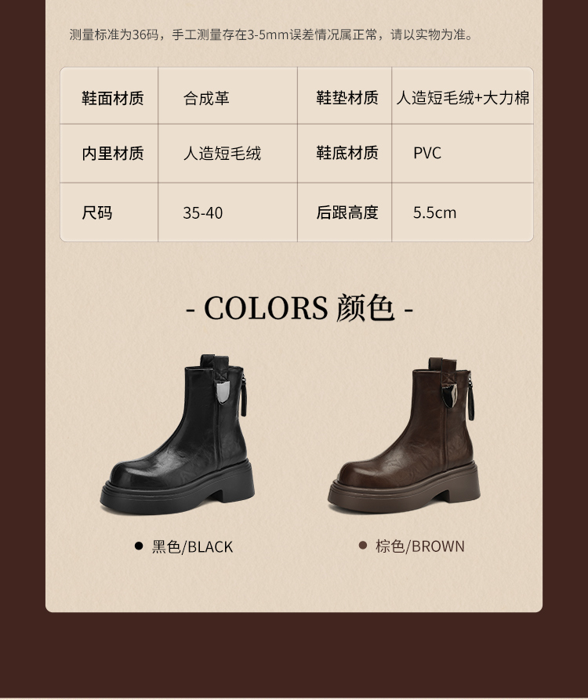The height and width of the screenshot is (700, 588).
Task: Click the COLORS 颜色 heading
Action: click(299, 308)
